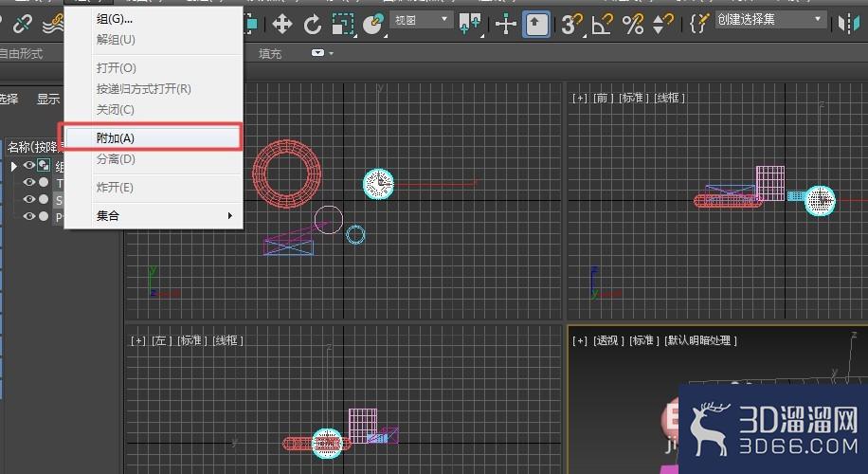Open [+] menu of the front viewport
The image size is (868, 474).
(x=580, y=98)
